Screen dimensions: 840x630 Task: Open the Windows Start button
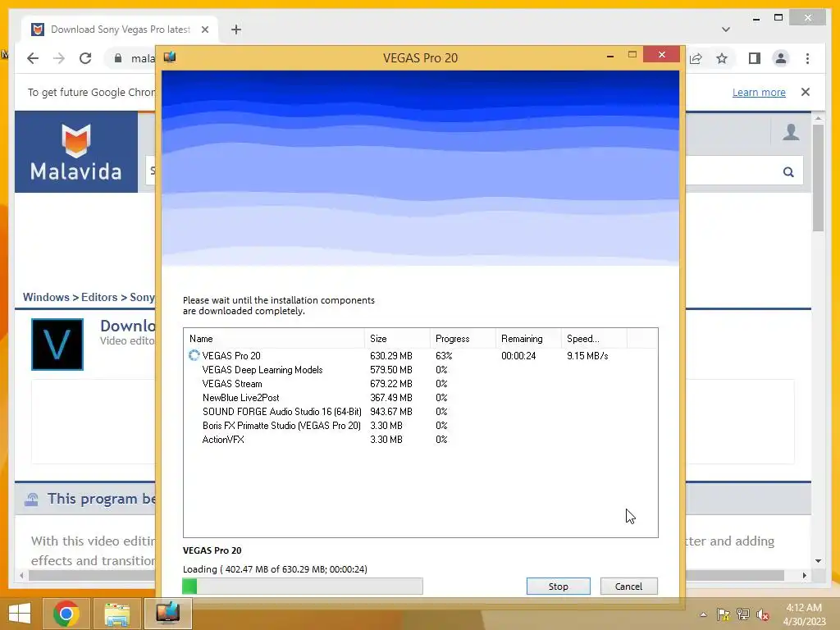[x=20, y=614]
